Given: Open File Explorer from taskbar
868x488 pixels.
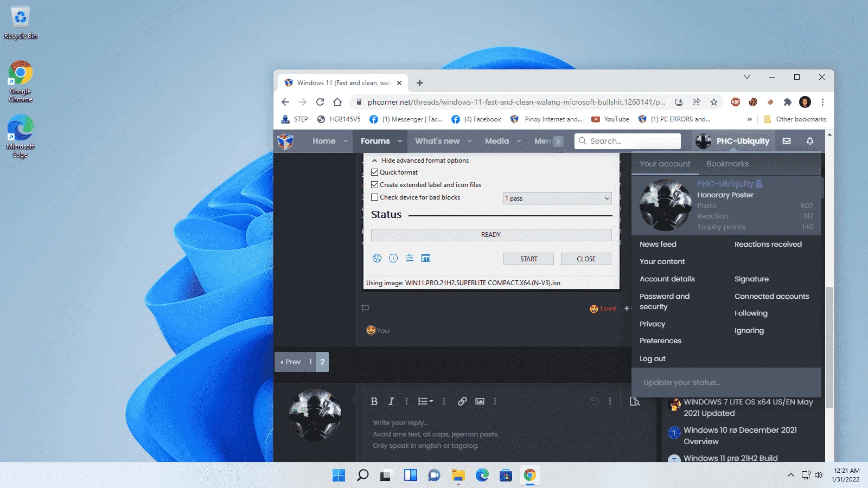Looking at the screenshot, I should pos(458,476).
